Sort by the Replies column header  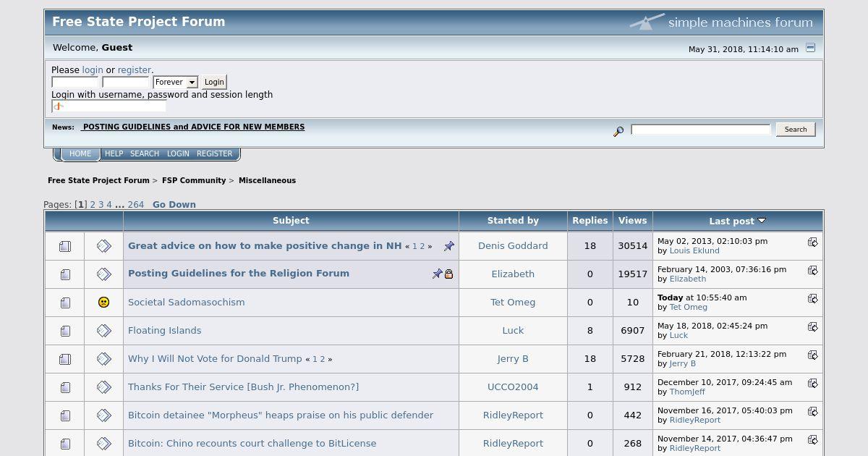(590, 221)
